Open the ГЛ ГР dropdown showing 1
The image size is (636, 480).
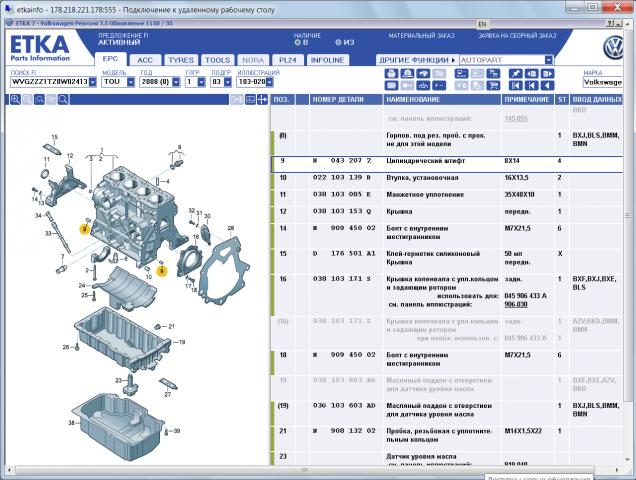coord(201,82)
